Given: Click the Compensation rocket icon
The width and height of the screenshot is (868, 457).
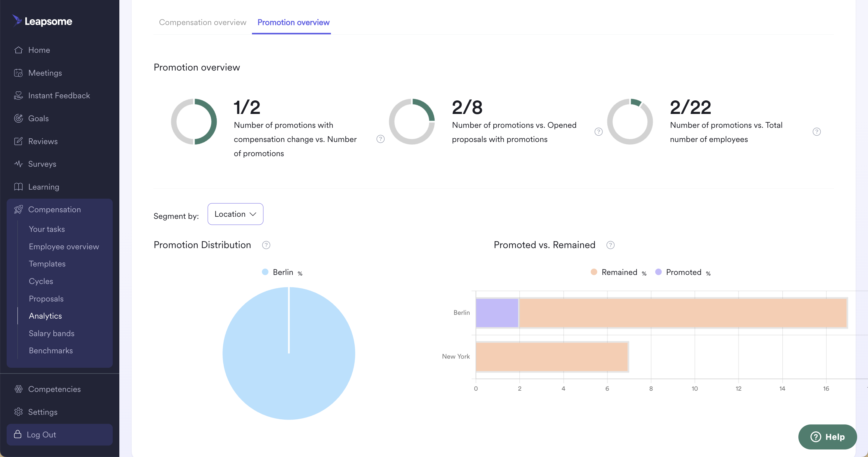Looking at the screenshot, I should tap(18, 209).
